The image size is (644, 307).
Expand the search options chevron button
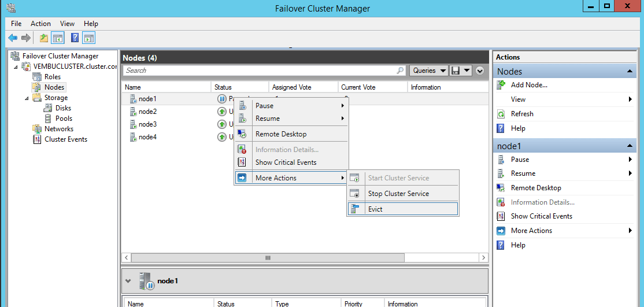coord(480,71)
